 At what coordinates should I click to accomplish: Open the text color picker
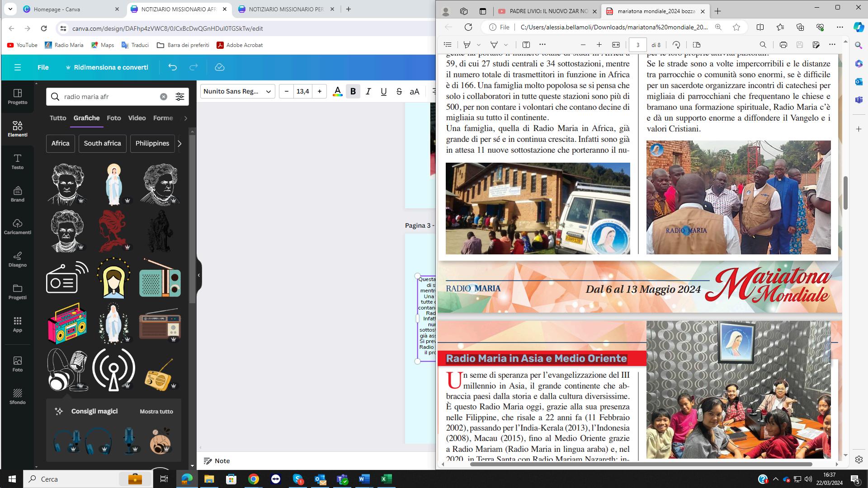[x=337, y=91]
